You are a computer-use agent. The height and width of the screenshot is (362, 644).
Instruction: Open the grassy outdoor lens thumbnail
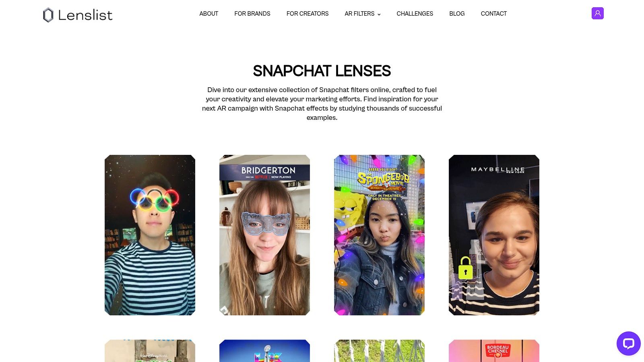click(379, 351)
